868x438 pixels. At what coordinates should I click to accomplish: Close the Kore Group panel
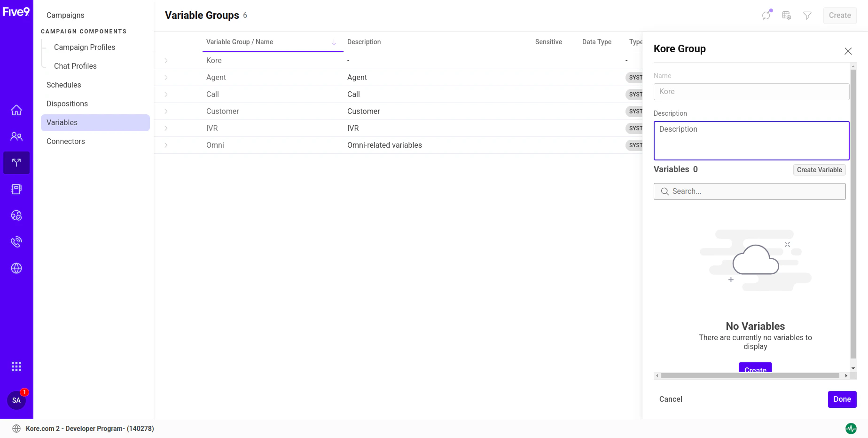click(x=848, y=51)
